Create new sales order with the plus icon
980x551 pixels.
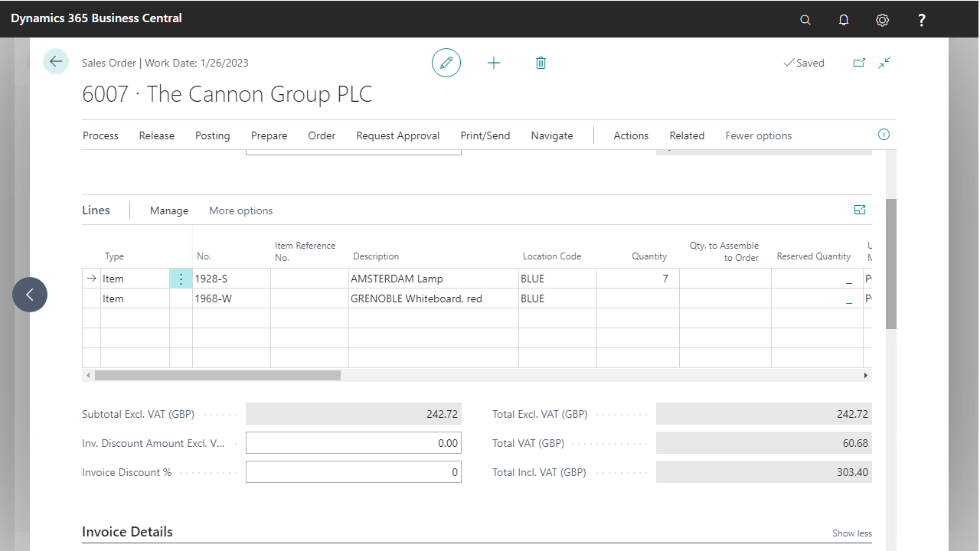(494, 63)
